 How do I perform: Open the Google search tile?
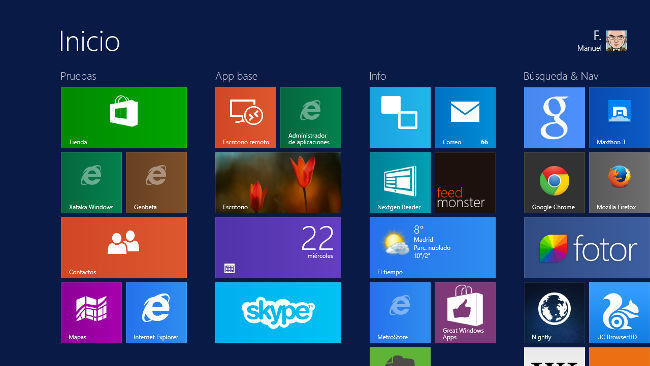point(554,117)
